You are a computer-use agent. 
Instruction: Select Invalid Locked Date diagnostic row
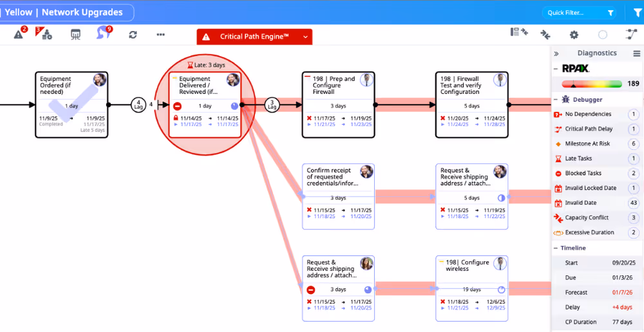[x=597, y=188]
